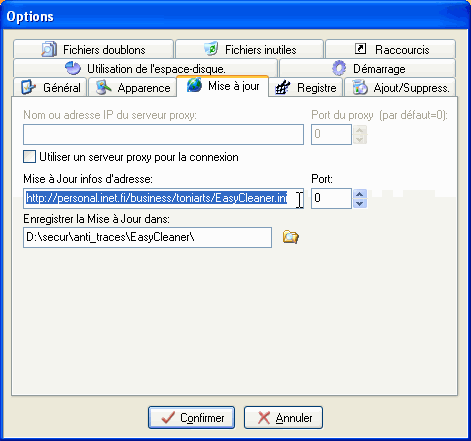Click inside the Port number field
The width and height of the screenshot is (471, 441).
331,198
